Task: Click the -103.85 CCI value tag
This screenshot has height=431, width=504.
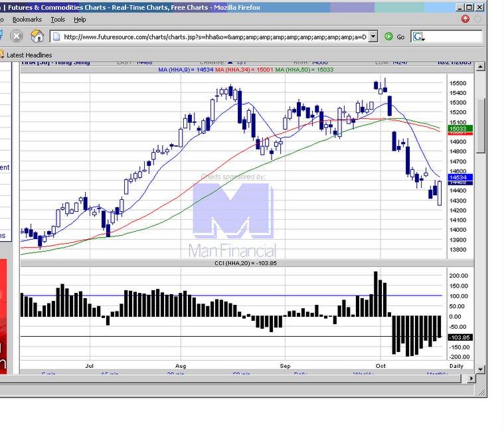Action: click(x=460, y=337)
